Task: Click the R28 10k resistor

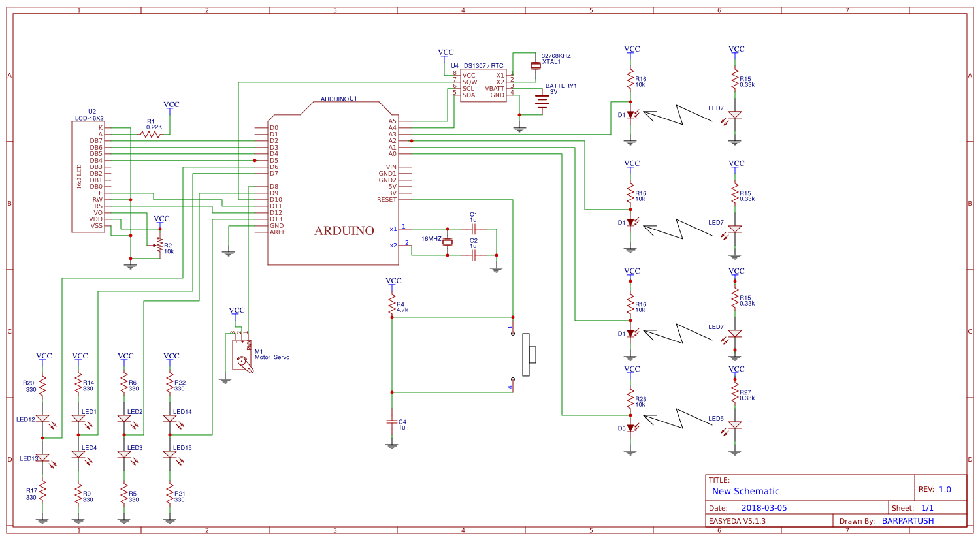Action: tap(630, 399)
